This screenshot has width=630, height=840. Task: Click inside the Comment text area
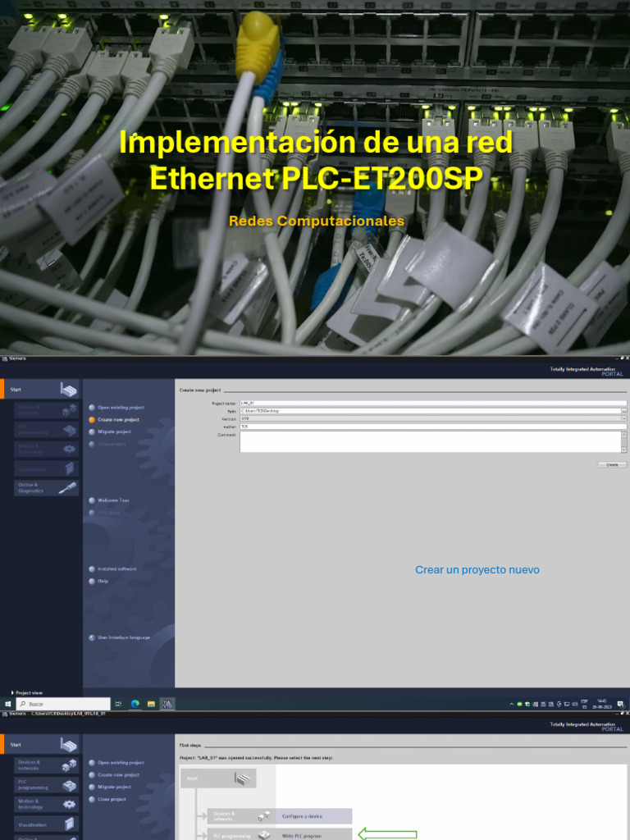click(x=430, y=442)
